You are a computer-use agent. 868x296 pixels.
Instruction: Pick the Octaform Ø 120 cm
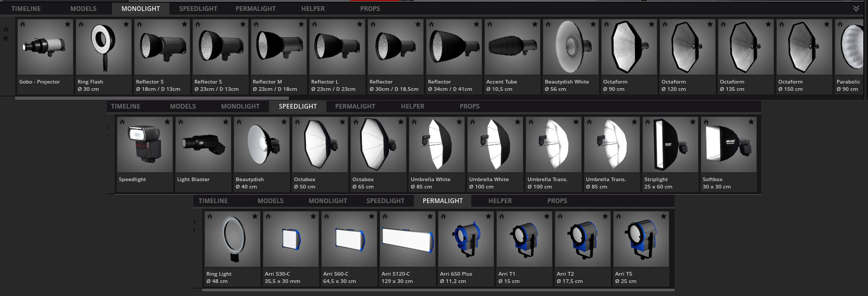coord(688,56)
